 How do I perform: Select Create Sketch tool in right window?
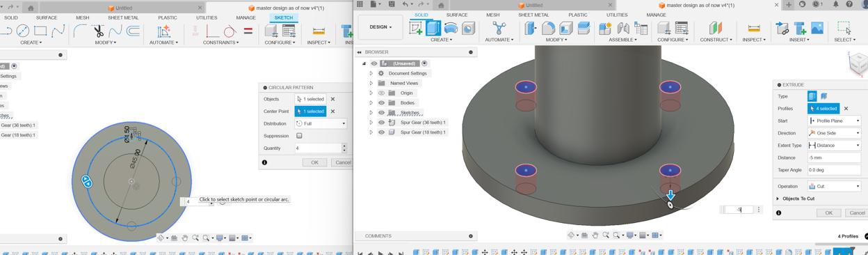coord(416,29)
